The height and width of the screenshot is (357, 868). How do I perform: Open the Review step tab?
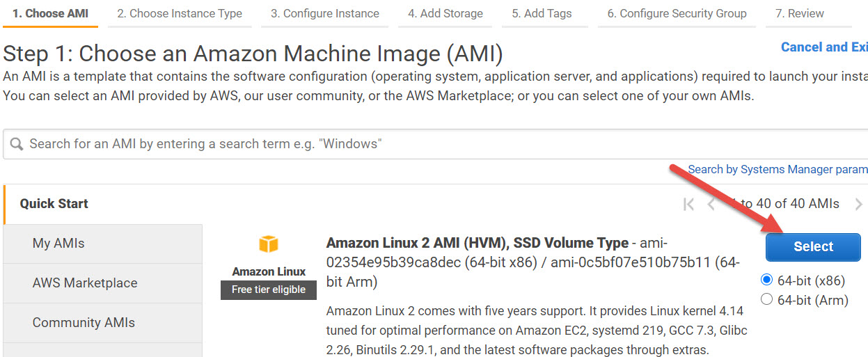(800, 13)
